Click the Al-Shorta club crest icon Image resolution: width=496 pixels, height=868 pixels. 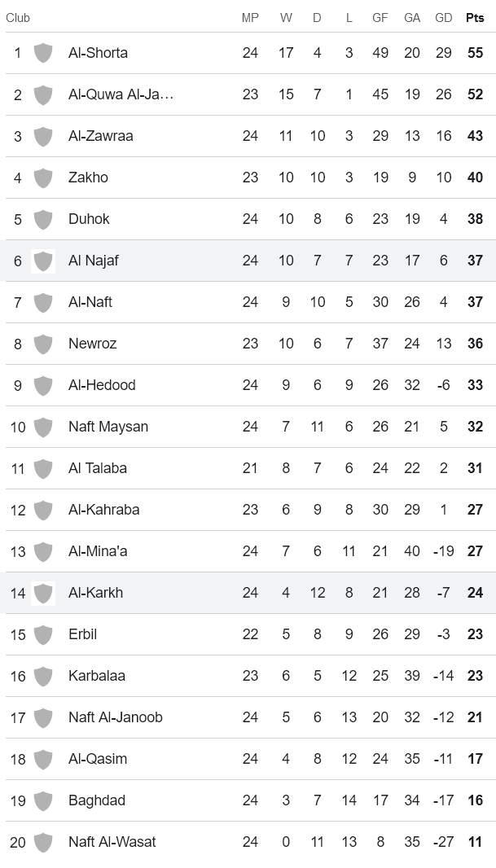point(43,53)
